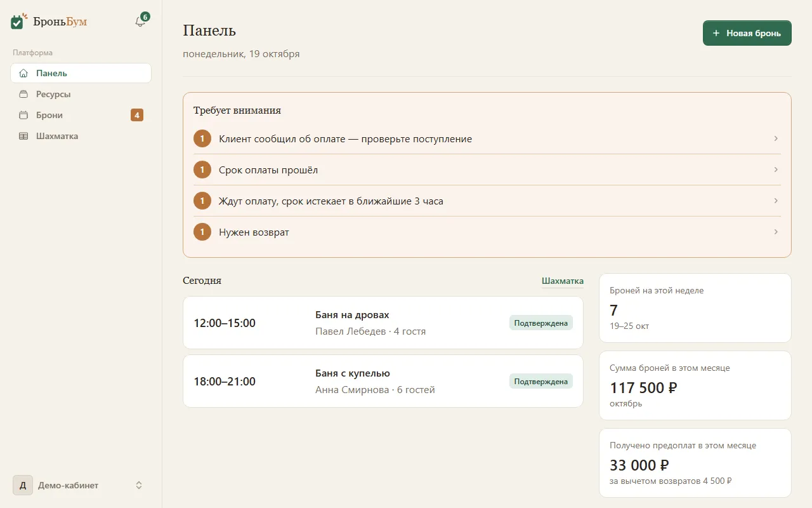Open the Баня с купелью booking card
The height and width of the screenshot is (508, 812).
tap(383, 381)
